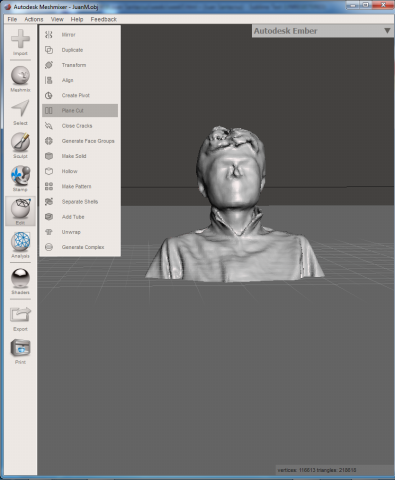The width and height of the screenshot is (395, 480).
Task: Click the bust model in the viewport
Action: (234, 203)
